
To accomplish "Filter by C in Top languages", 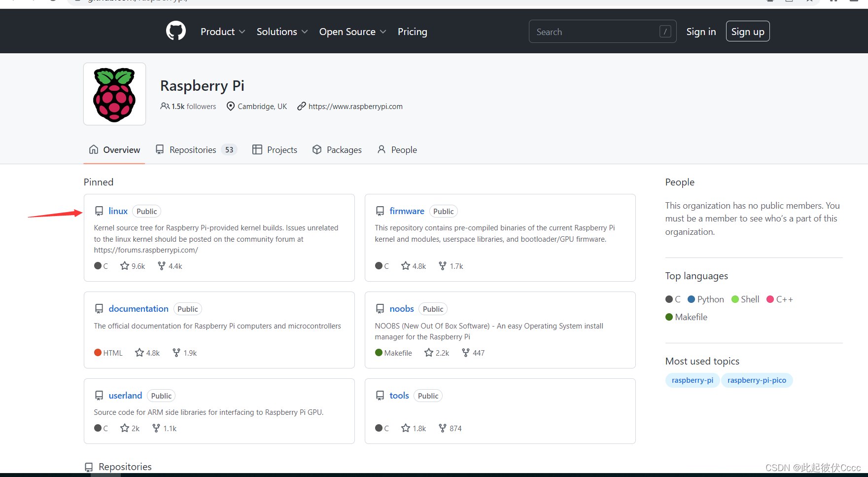I will coord(673,299).
